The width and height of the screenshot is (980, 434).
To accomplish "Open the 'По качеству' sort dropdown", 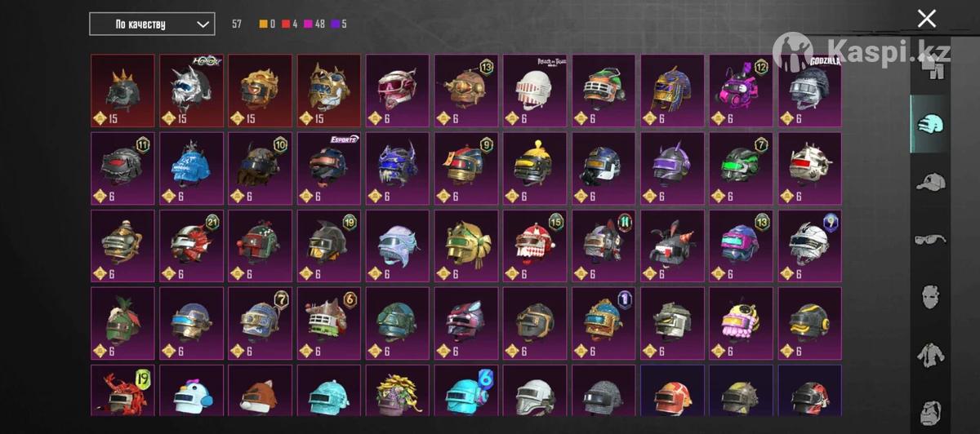I will [152, 24].
